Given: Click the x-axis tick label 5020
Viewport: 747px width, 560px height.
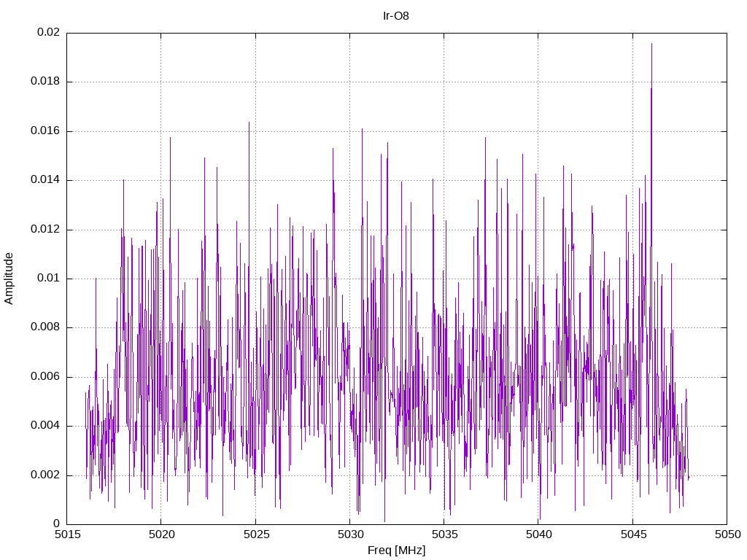Looking at the screenshot, I should coord(161,534).
